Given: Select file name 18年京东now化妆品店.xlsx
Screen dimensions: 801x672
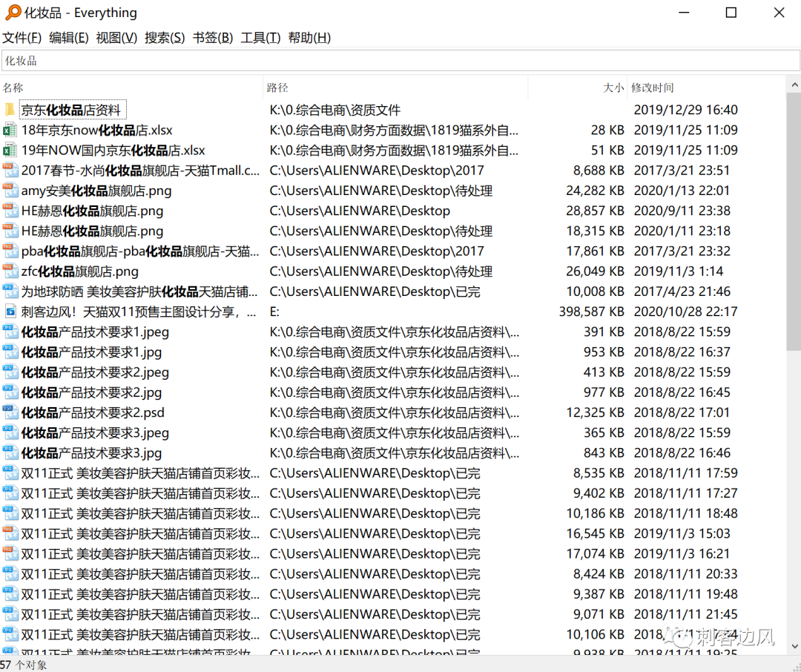Looking at the screenshot, I should pos(97,131).
